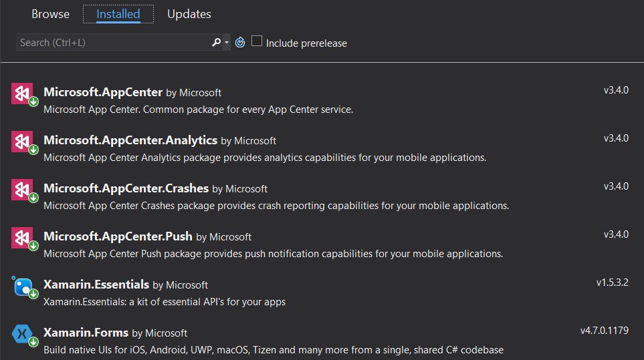Viewport: 644px width, 360px height.
Task: Select the Installed tab
Action: 118,14
